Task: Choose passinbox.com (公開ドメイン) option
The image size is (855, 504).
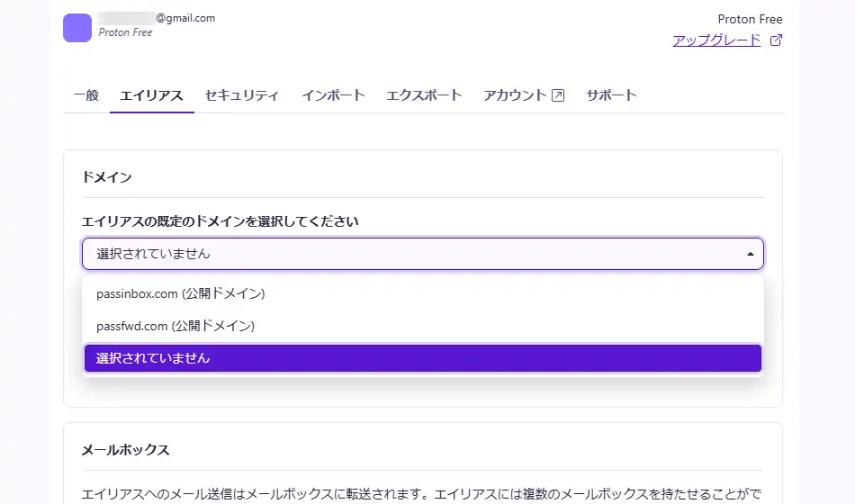Action: (x=180, y=293)
